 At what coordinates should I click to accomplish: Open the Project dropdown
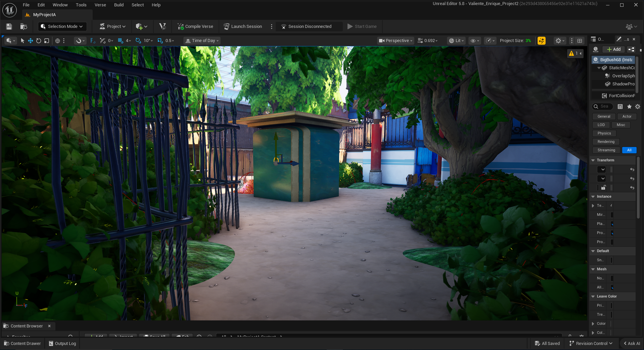click(113, 27)
